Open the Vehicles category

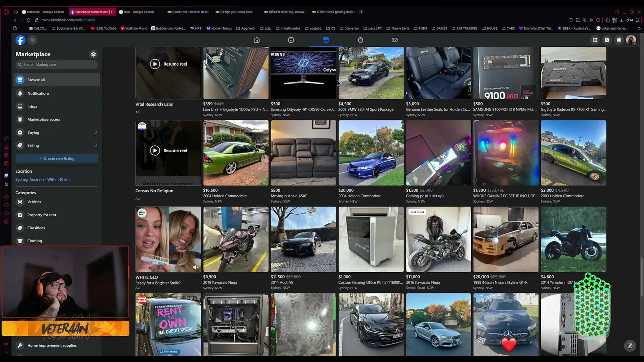(57, 202)
